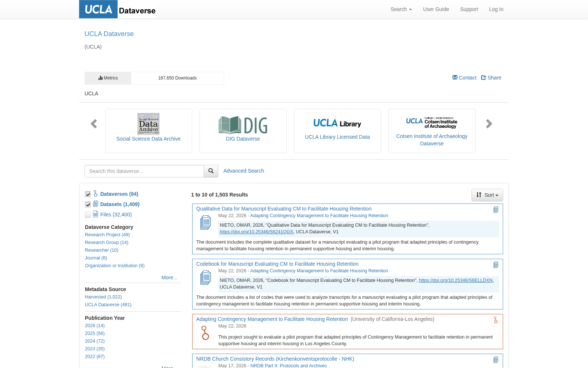Image resolution: width=588 pixels, height=368 pixels.
Task: Click the Cotsen Institute of Archaeology logo
Action: [432, 123]
